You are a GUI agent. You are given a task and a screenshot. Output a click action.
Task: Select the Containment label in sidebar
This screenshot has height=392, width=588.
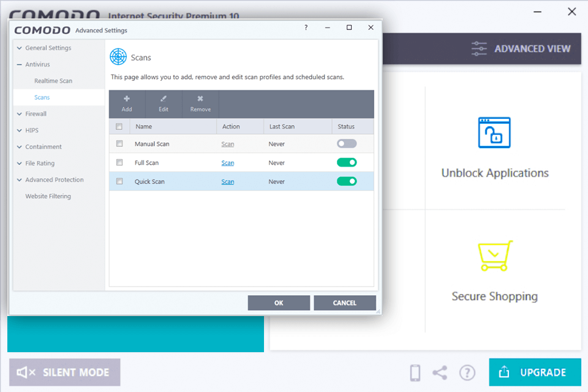(x=43, y=146)
